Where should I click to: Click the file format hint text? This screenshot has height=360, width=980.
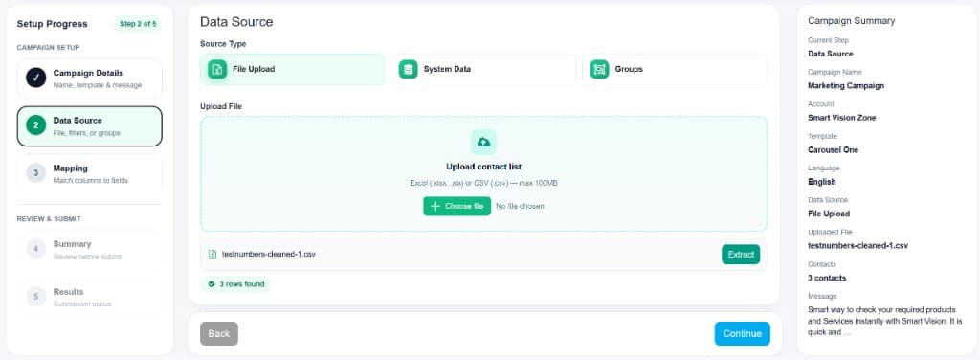[x=483, y=183]
